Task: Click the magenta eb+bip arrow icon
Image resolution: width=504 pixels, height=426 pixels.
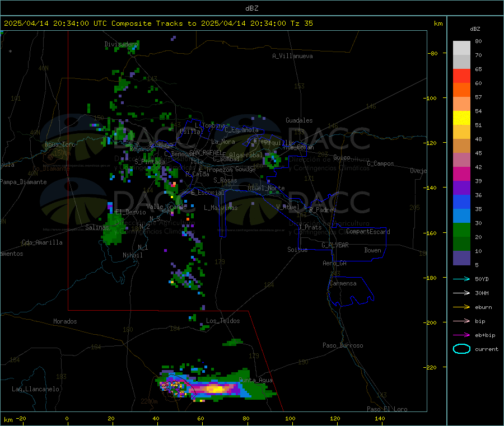Action: (x=461, y=335)
